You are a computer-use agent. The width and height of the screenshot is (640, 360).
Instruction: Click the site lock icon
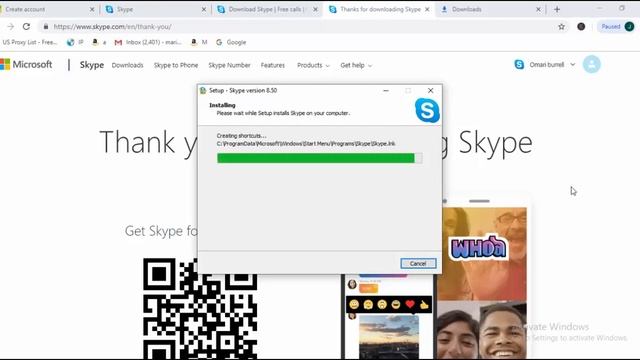pos(46,27)
